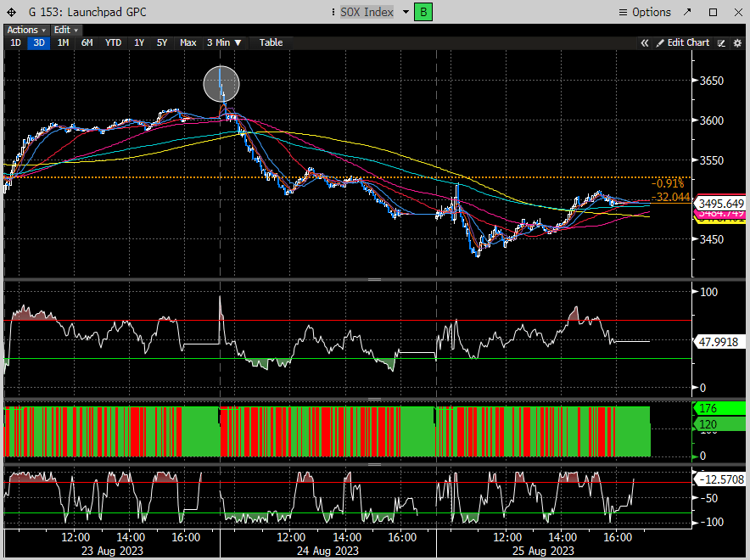The height and width of the screenshot is (560, 750).
Task: Click the double-chevron collapse toolbar icon
Action: (644, 43)
